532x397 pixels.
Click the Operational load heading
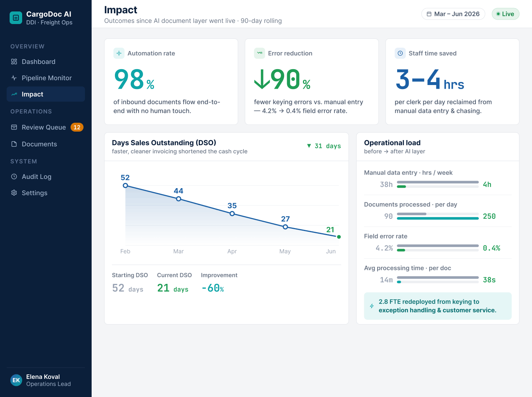[392, 143]
